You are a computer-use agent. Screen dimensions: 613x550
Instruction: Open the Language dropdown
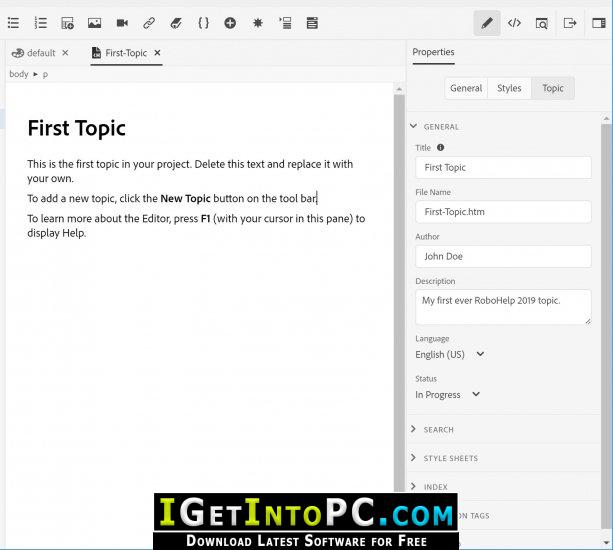coord(450,354)
